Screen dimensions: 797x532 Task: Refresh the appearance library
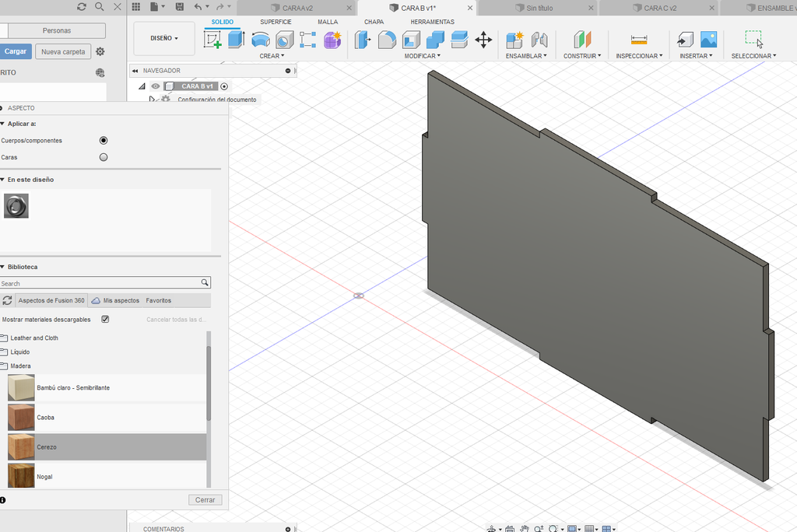click(x=7, y=300)
